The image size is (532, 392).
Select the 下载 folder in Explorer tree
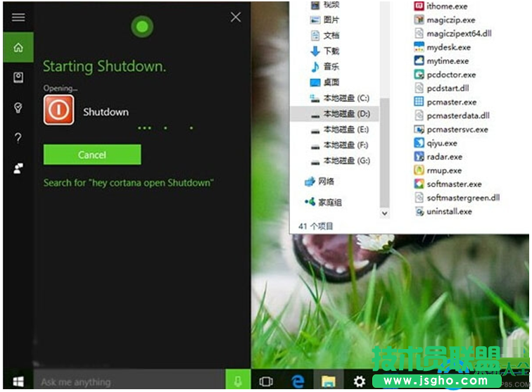tap(325, 51)
